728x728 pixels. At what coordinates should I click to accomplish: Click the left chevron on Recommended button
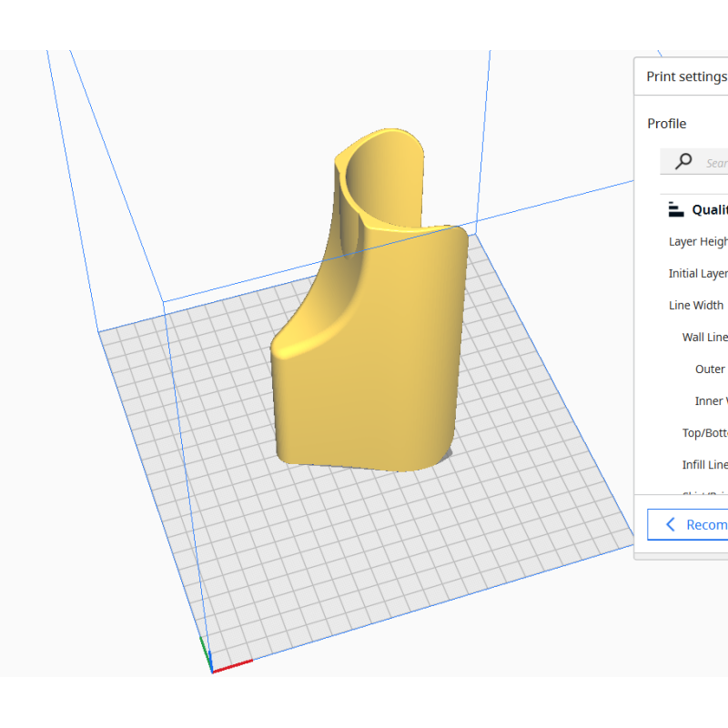click(x=671, y=524)
